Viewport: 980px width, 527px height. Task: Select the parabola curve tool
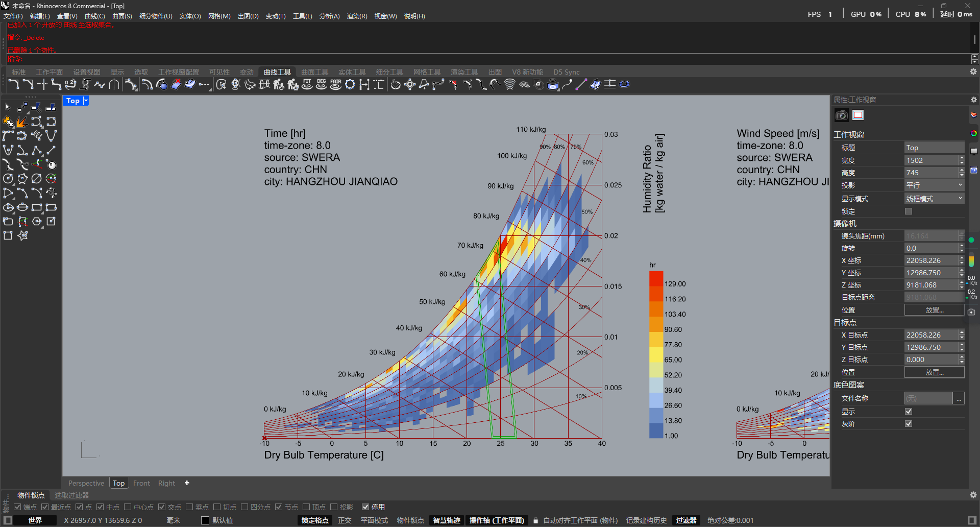click(x=51, y=136)
